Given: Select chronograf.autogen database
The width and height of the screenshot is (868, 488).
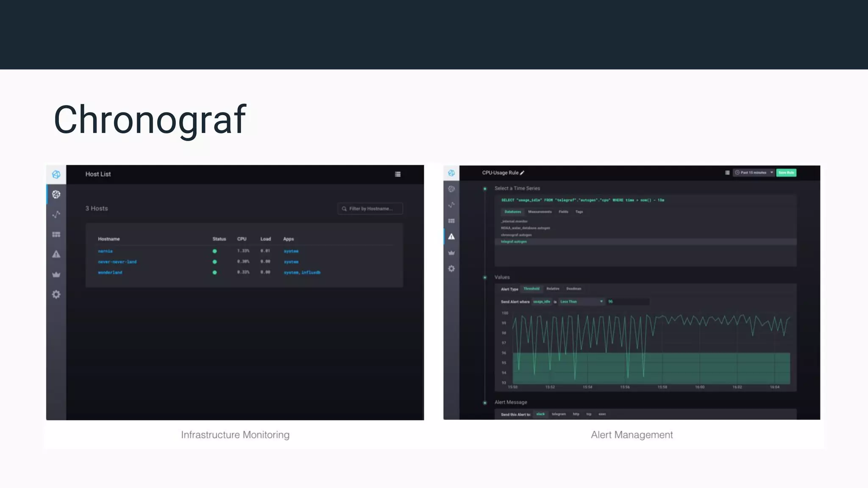Looking at the screenshot, I should [x=516, y=235].
